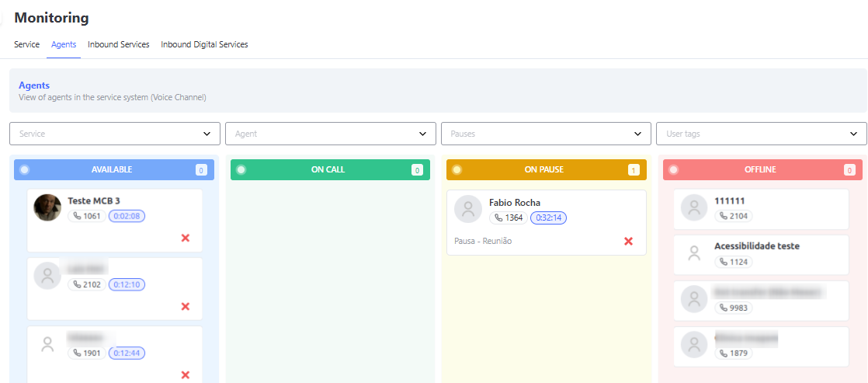Expand the Pauses filter dropdown
Screen dimensions: 868x383
pyautogui.click(x=546, y=134)
